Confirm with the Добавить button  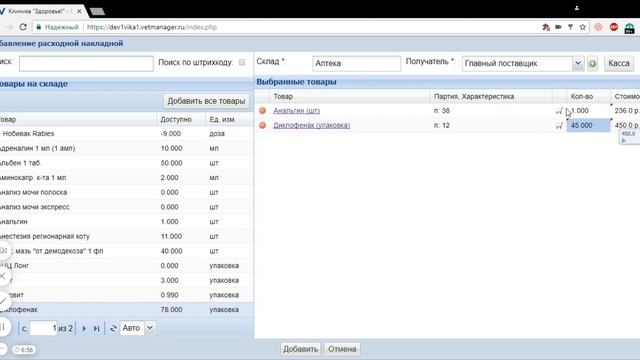click(x=300, y=349)
